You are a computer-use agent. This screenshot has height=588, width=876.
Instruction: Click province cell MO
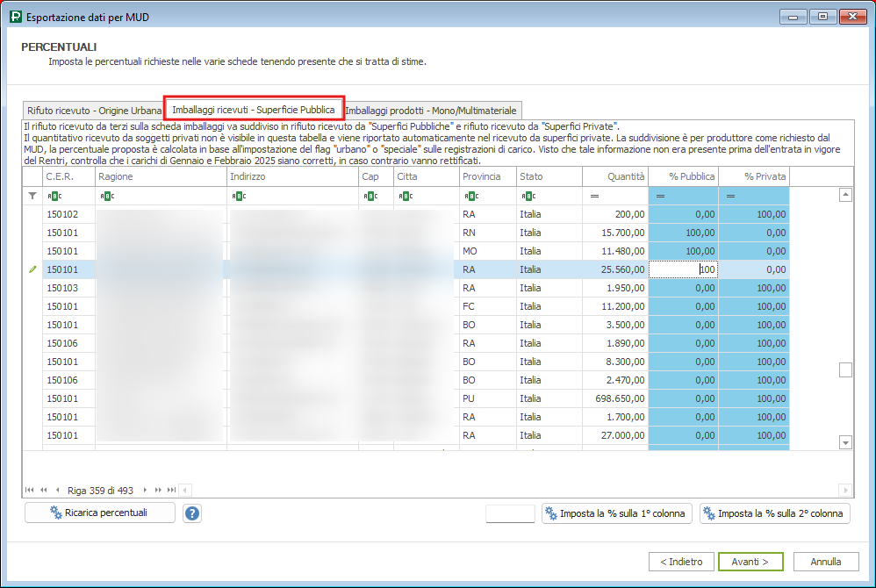click(x=488, y=251)
